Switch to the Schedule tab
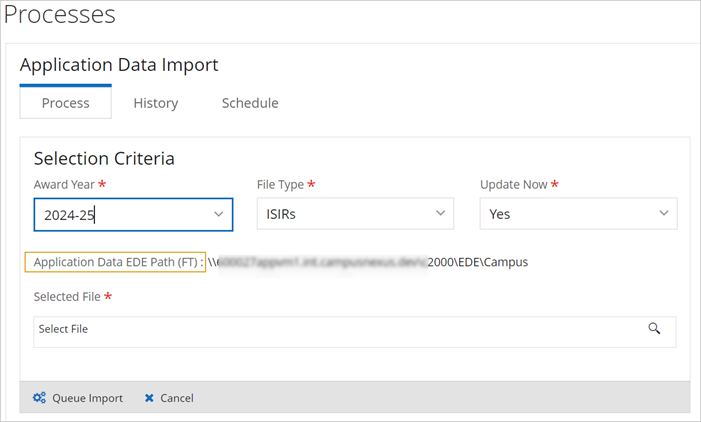The width and height of the screenshot is (701, 422). coord(250,103)
